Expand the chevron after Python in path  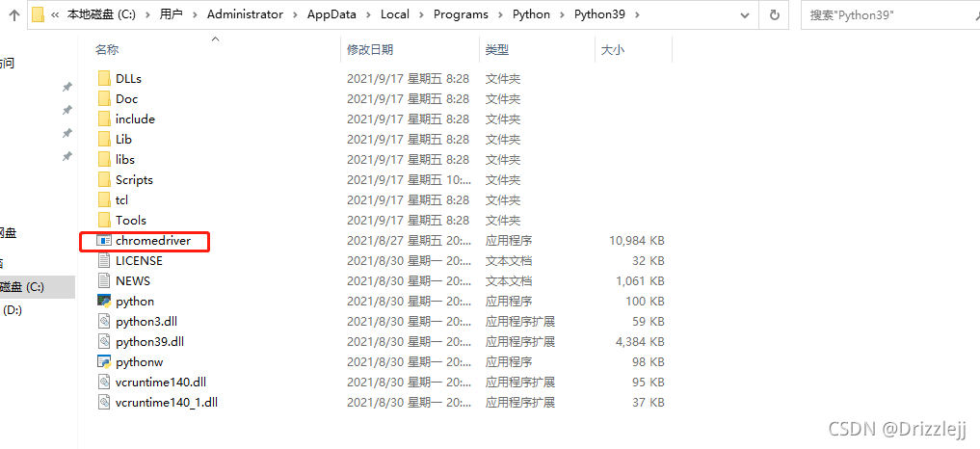[x=562, y=14]
